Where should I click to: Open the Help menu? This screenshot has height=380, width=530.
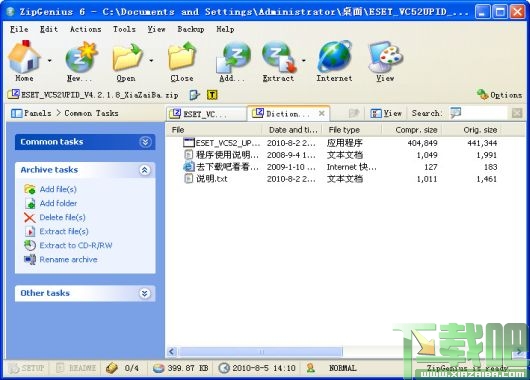tap(225, 29)
